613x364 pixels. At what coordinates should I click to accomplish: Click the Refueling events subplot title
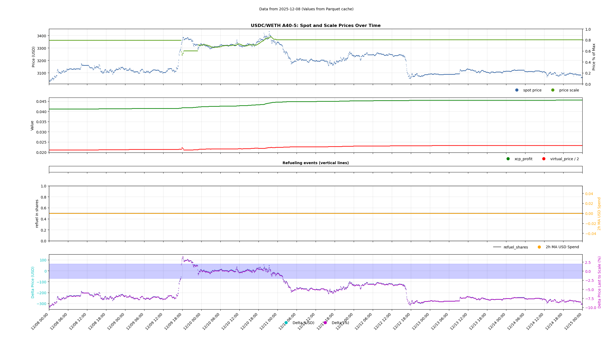pyautogui.click(x=315, y=163)
